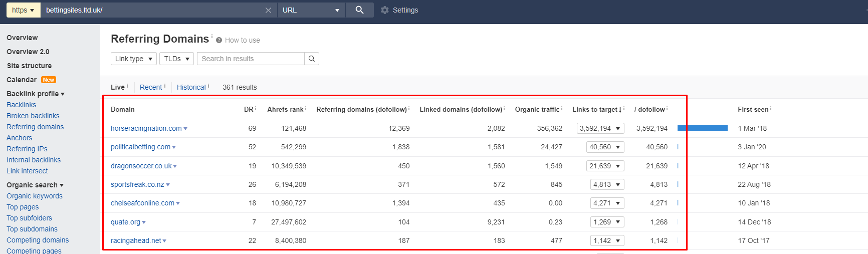The height and width of the screenshot is (254, 868).
Task: Expand politicalbetting.com domain arrow
Action: pyautogui.click(x=174, y=147)
